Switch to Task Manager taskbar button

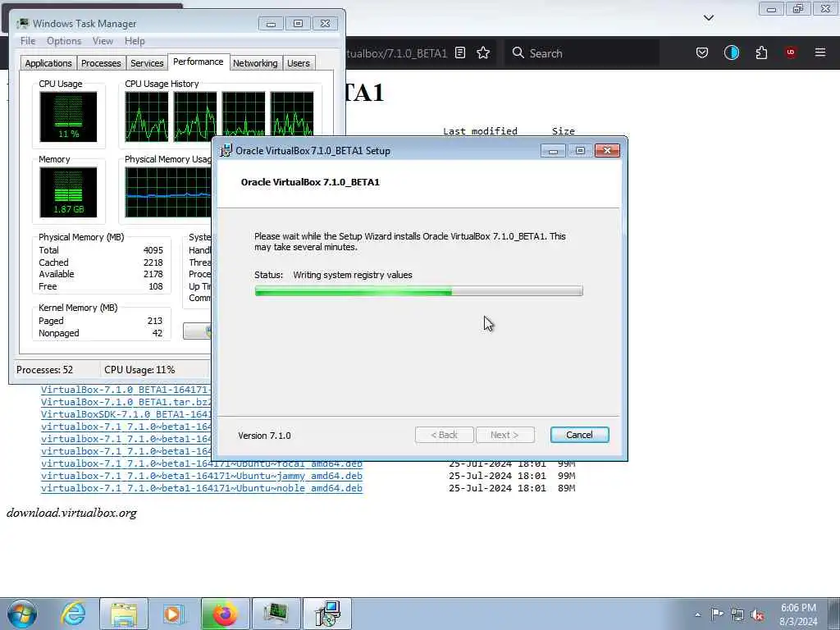click(x=276, y=614)
